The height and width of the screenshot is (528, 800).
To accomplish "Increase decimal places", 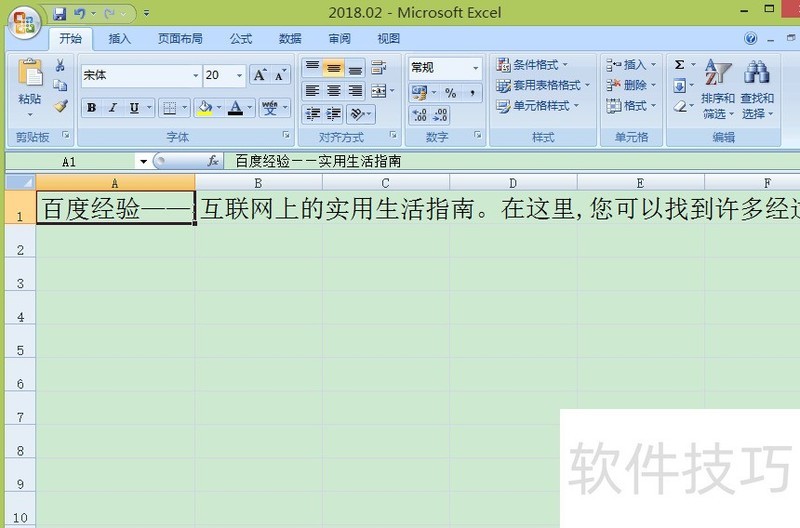I will point(419,115).
